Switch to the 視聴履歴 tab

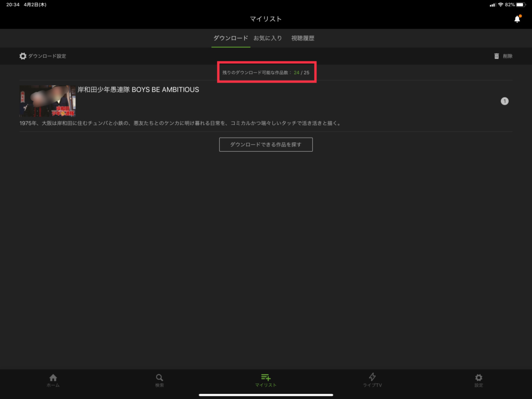pos(303,38)
